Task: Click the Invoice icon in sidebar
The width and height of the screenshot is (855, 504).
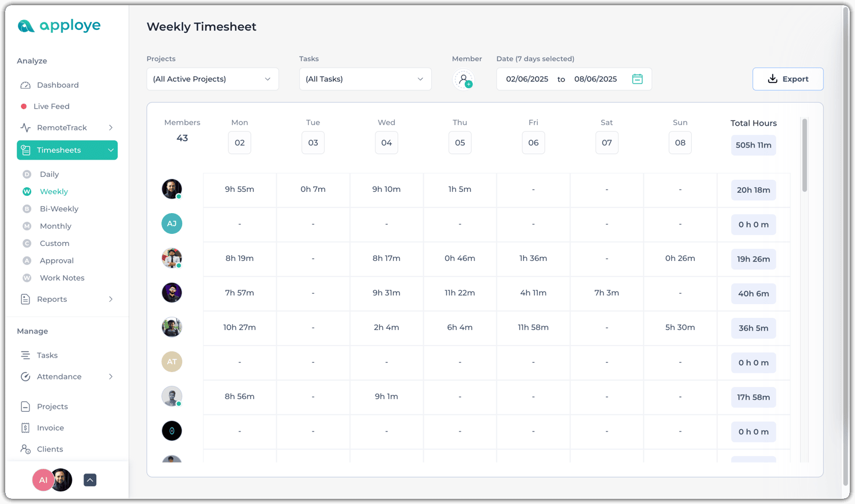Action: (25, 428)
